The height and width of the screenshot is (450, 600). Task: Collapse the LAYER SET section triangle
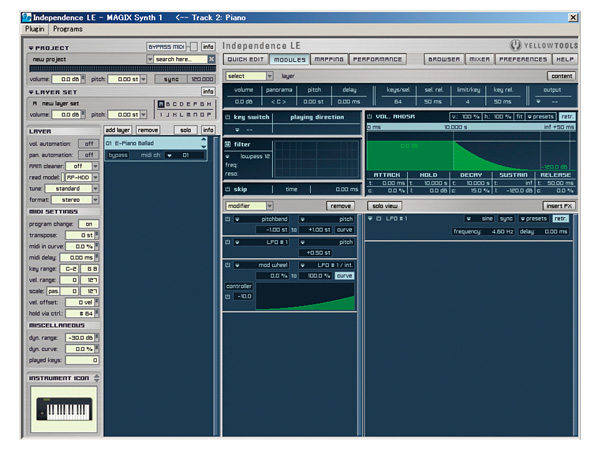click(31, 92)
